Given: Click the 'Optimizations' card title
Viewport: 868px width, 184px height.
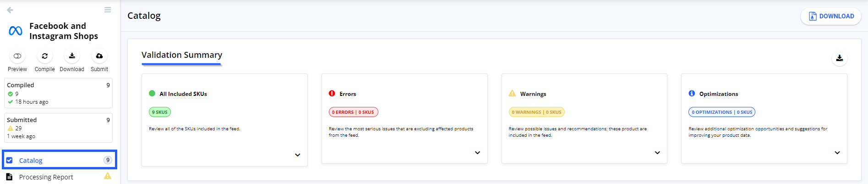Looking at the screenshot, I should click(x=719, y=94).
